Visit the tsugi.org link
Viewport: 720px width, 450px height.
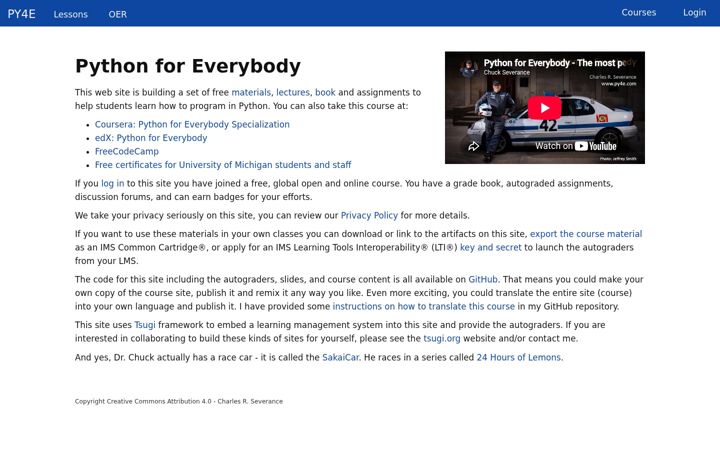442,338
